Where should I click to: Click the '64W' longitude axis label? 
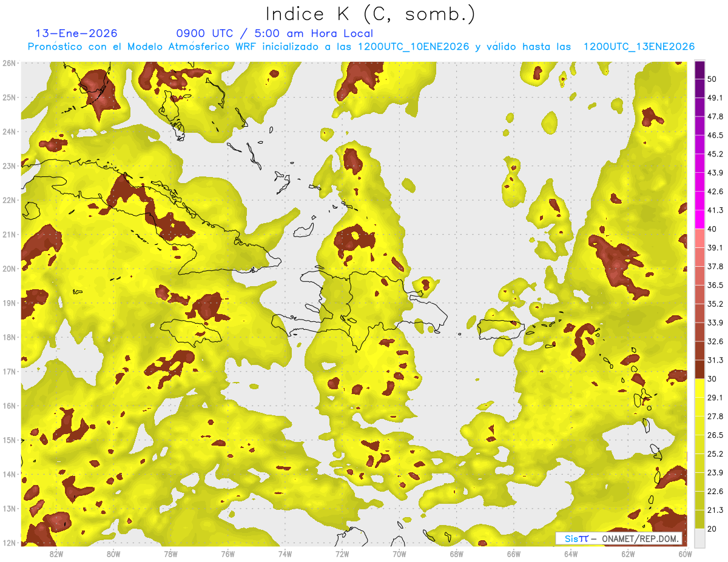click(x=571, y=554)
